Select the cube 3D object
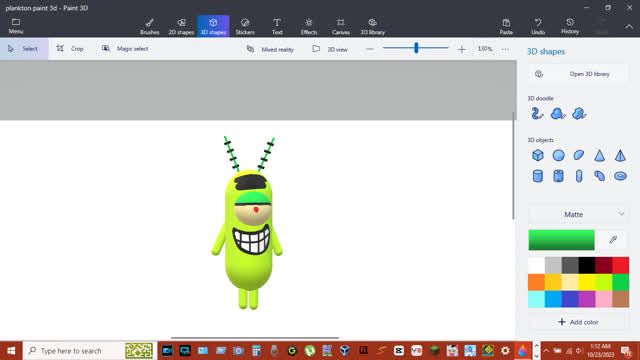The height and width of the screenshot is (360, 640). click(538, 155)
